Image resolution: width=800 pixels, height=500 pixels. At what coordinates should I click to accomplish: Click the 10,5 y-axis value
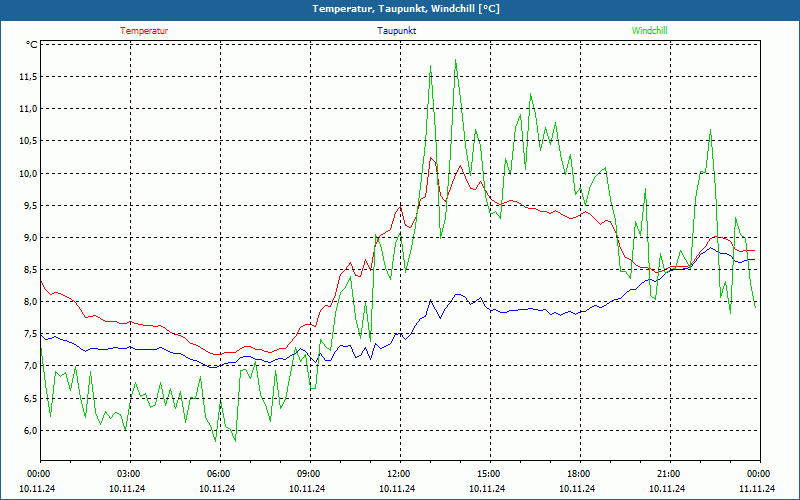26,141
